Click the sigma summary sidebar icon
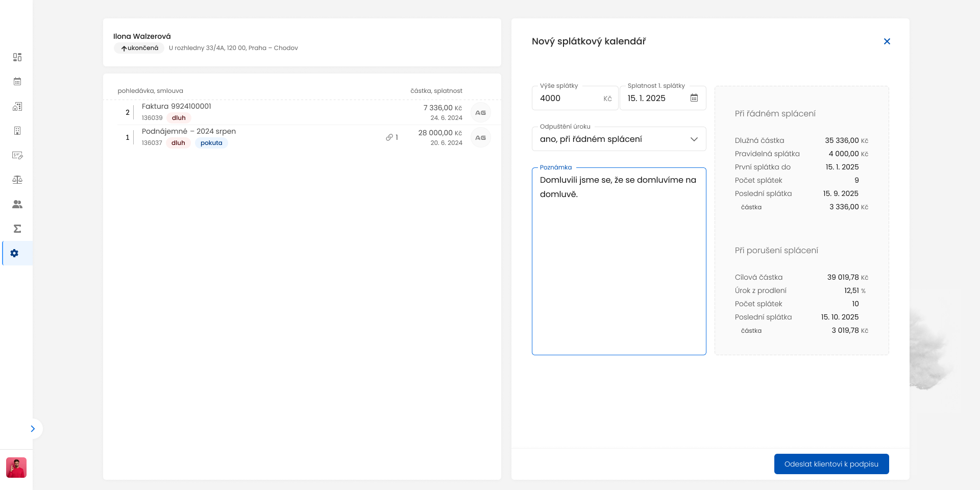 tap(17, 229)
